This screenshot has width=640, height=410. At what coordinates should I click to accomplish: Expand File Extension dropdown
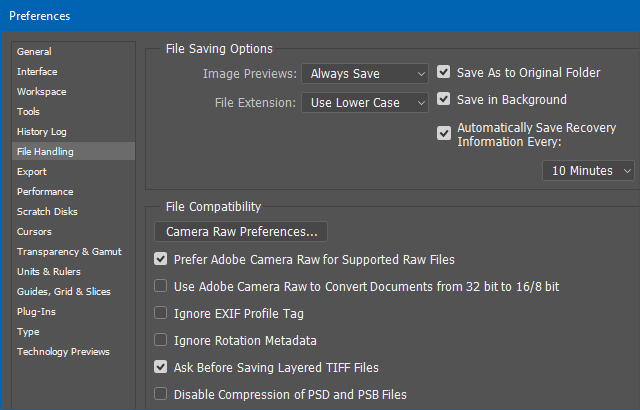point(365,103)
